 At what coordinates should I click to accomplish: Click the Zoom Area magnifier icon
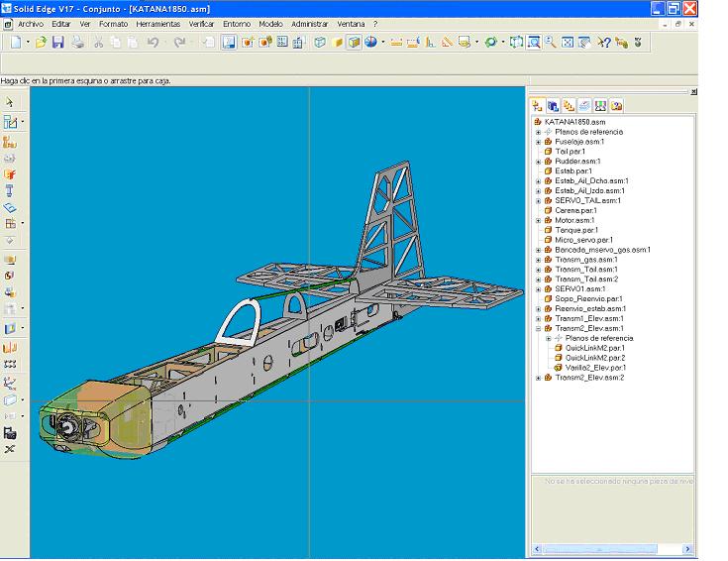(533, 43)
